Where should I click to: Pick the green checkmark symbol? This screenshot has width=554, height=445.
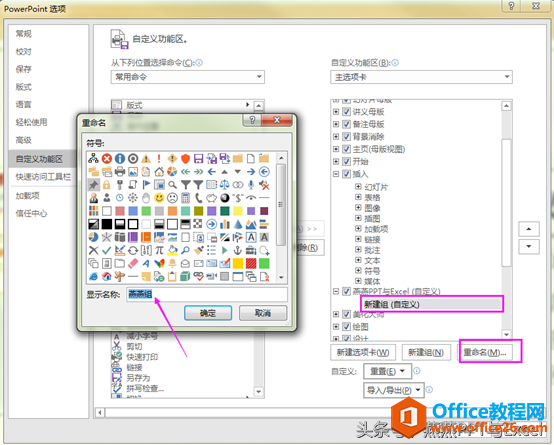(106, 251)
